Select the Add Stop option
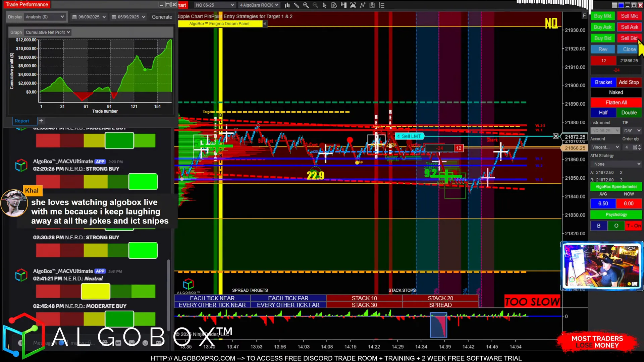644x362 pixels. (x=629, y=82)
